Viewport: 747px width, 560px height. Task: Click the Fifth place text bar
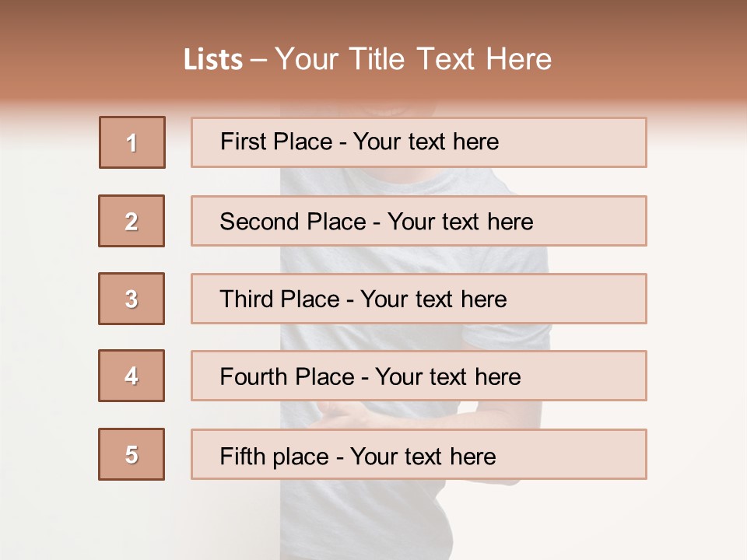(x=419, y=454)
